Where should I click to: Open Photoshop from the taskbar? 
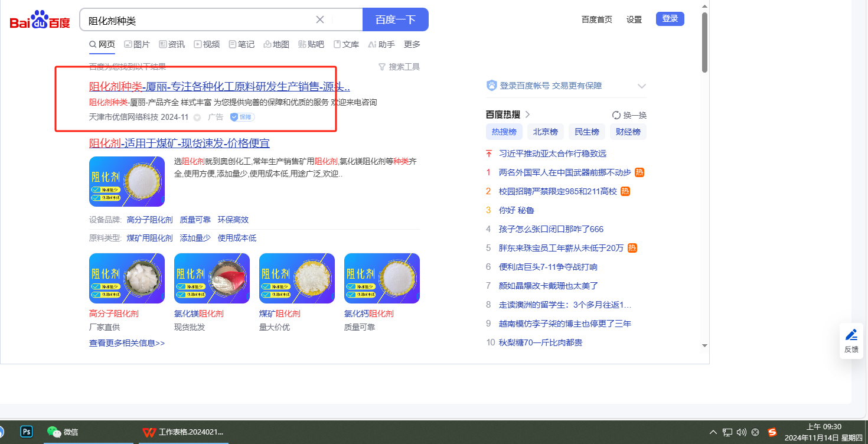tap(27, 432)
